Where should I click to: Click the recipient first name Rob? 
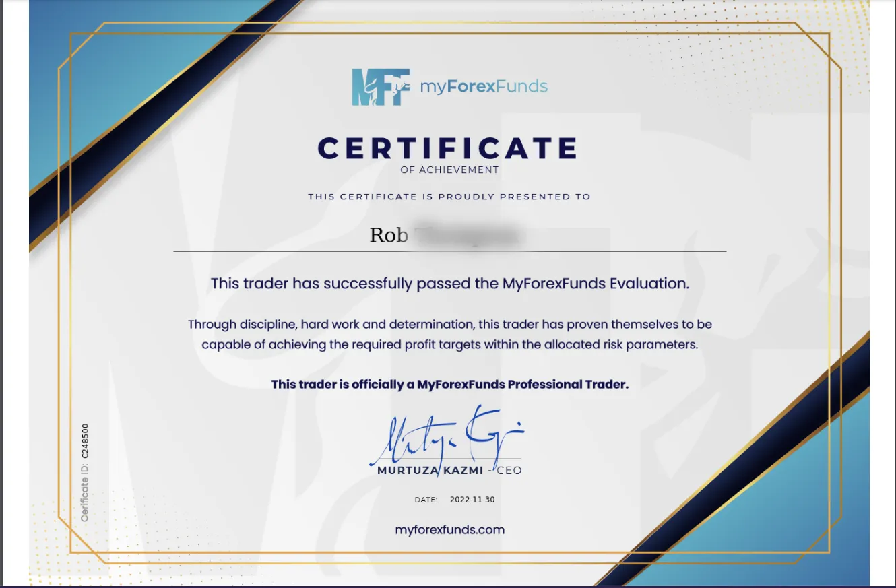click(x=389, y=235)
